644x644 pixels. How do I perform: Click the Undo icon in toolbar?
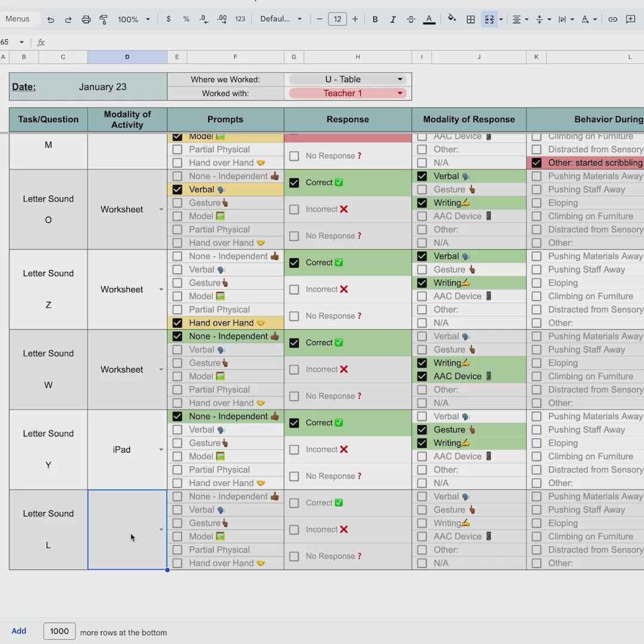[x=51, y=20]
